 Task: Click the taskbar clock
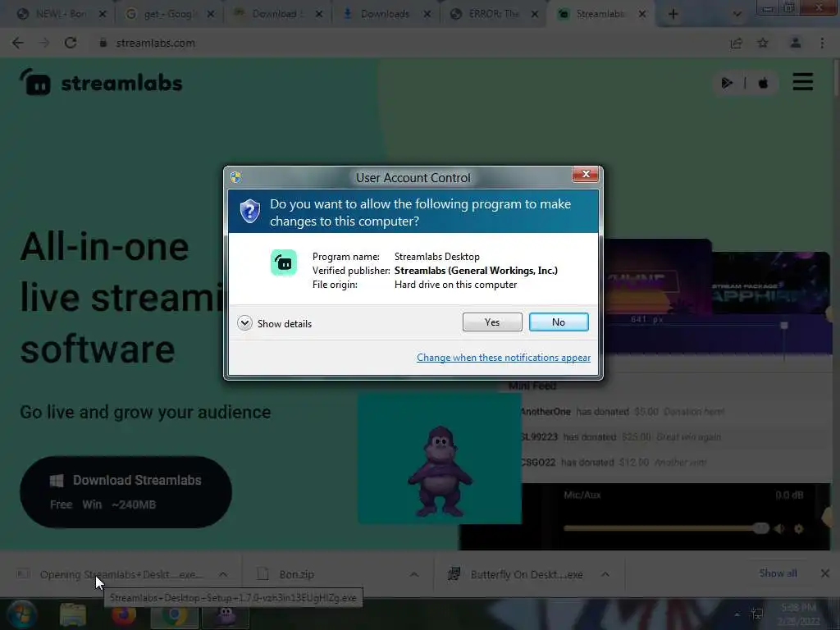coord(799,614)
